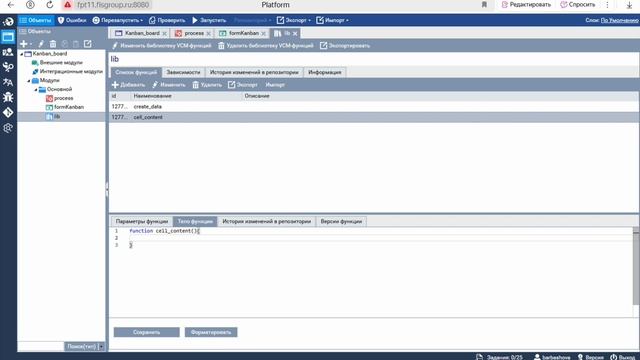This screenshot has height=360, width=640.
Task: Click the Проверить check button
Action: coord(167,20)
